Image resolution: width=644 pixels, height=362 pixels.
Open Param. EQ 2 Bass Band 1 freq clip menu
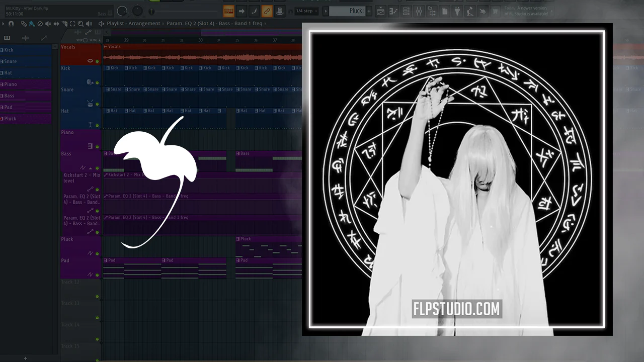215,24
